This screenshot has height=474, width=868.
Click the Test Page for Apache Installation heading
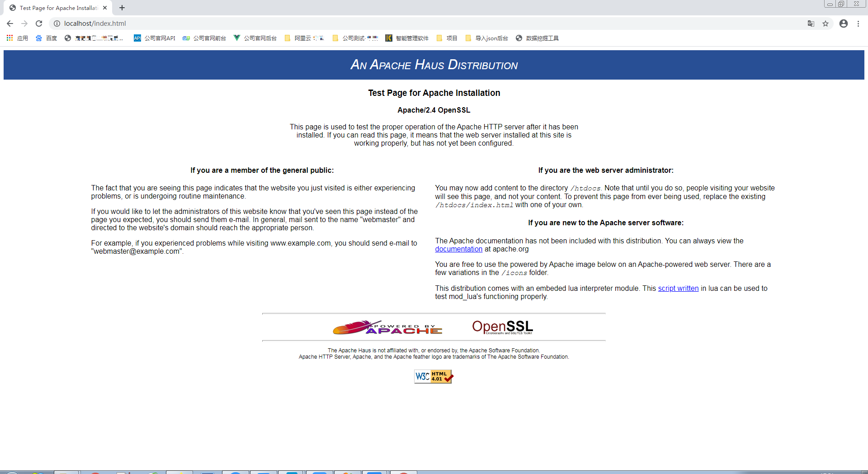tap(434, 93)
